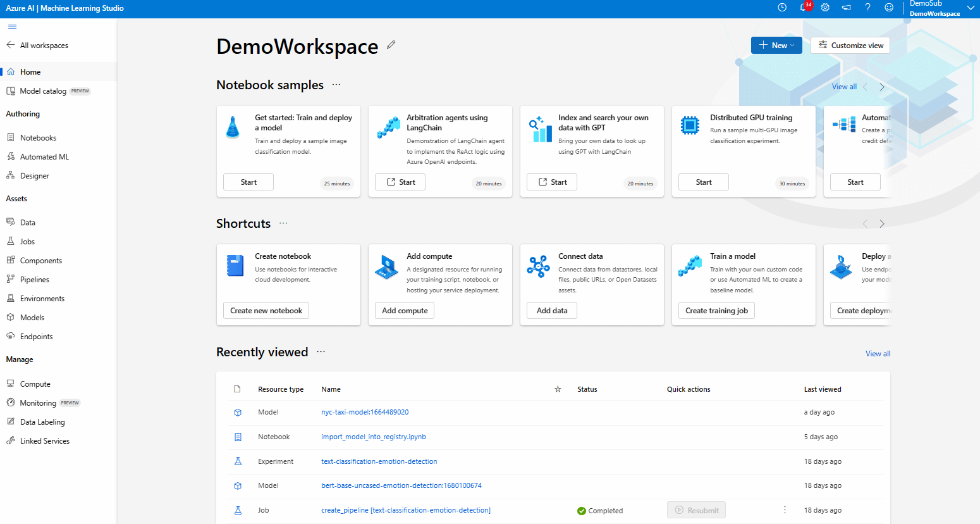Open the Notebooks section in the sidebar
The image size is (980, 524).
pyautogui.click(x=39, y=137)
